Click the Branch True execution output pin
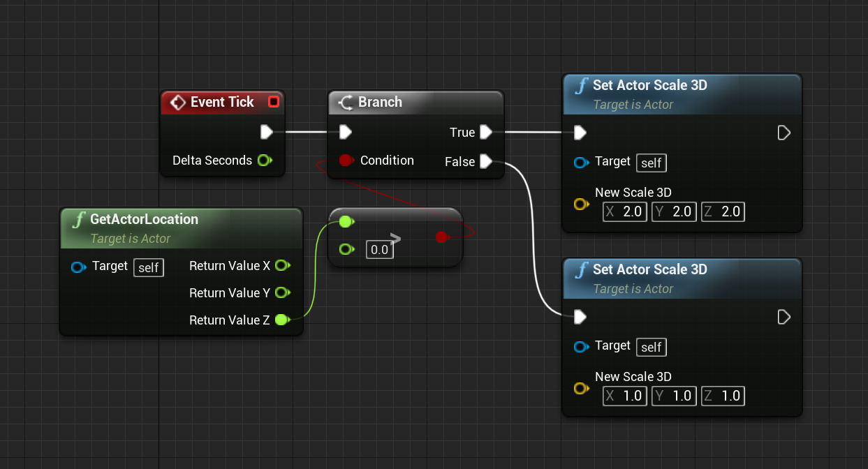This screenshot has width=868, height=469. coord(487,132)
